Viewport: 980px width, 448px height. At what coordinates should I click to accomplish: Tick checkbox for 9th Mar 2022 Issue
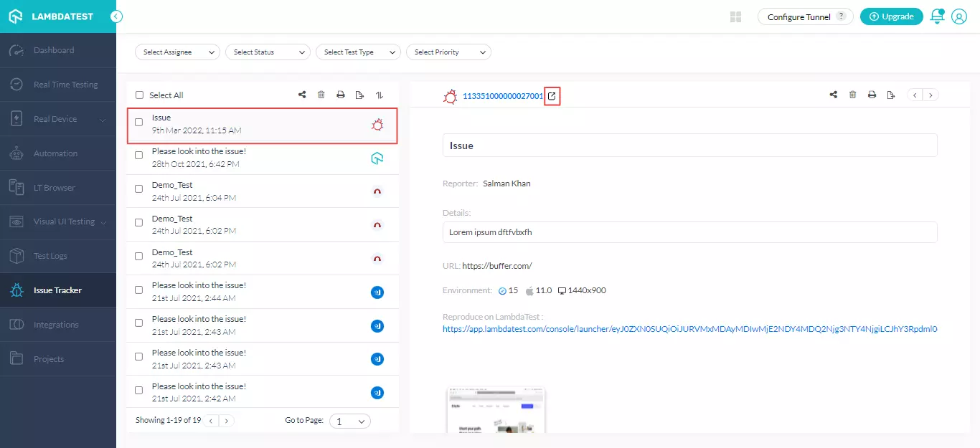139,122
